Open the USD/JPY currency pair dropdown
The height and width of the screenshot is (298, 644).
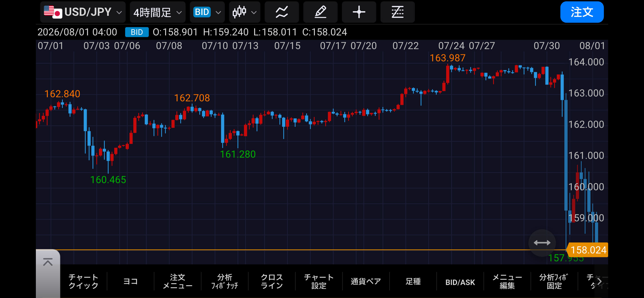pyautogui.click(x=83, y=12)
